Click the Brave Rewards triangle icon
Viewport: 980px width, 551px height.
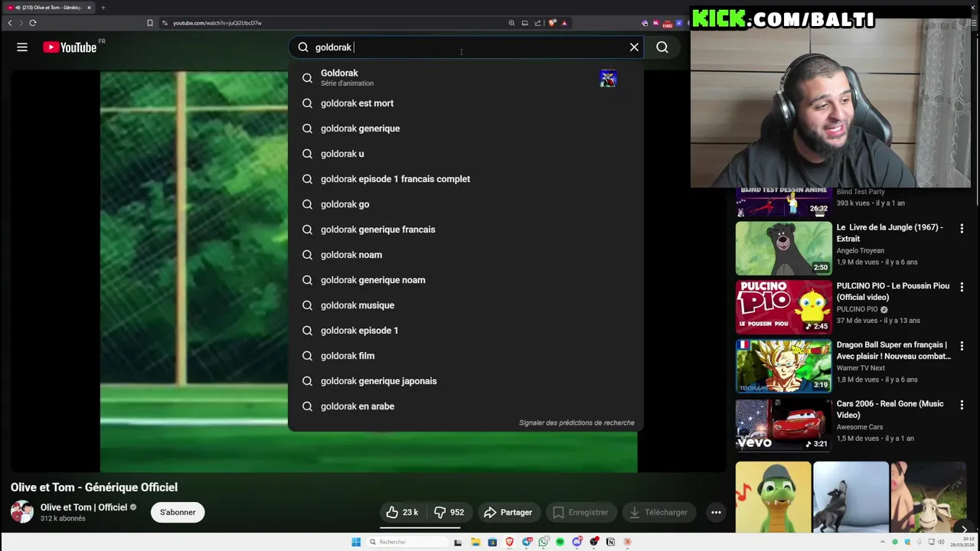coord(564,23)
